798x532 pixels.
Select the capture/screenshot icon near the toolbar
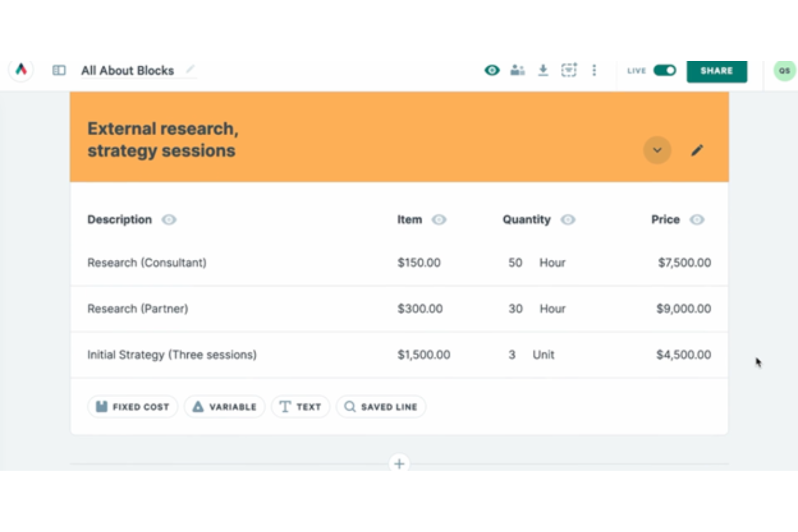[x=569, y=70]
